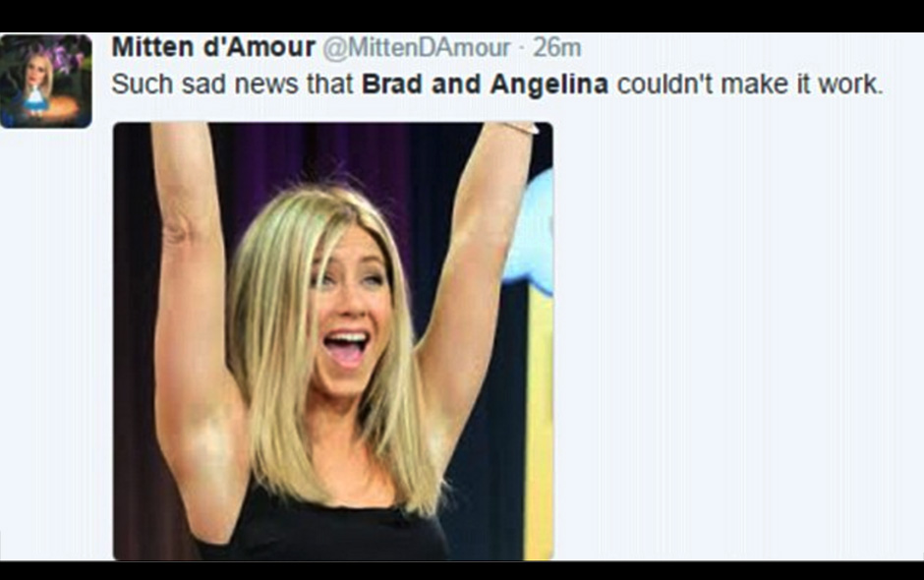The width and height of the screenshot is (924, 580).
Task: Click the Mitten d'Amour display name
Action: [213, 47]
